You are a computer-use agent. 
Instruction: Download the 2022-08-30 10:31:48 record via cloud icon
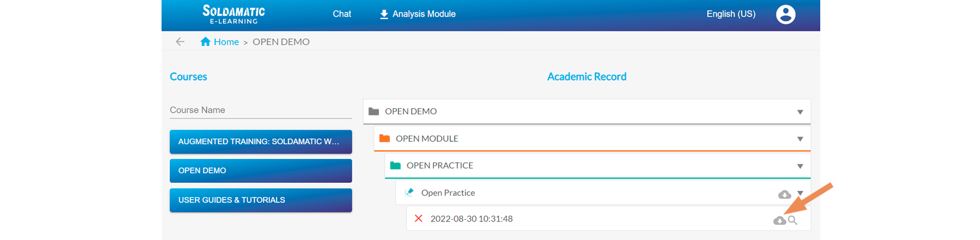pos(779,220)
